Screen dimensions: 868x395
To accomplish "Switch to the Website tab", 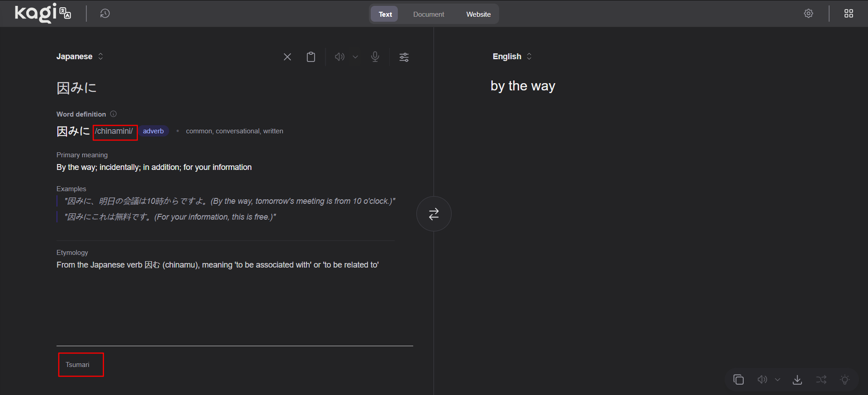I will [x=478, y=14].
